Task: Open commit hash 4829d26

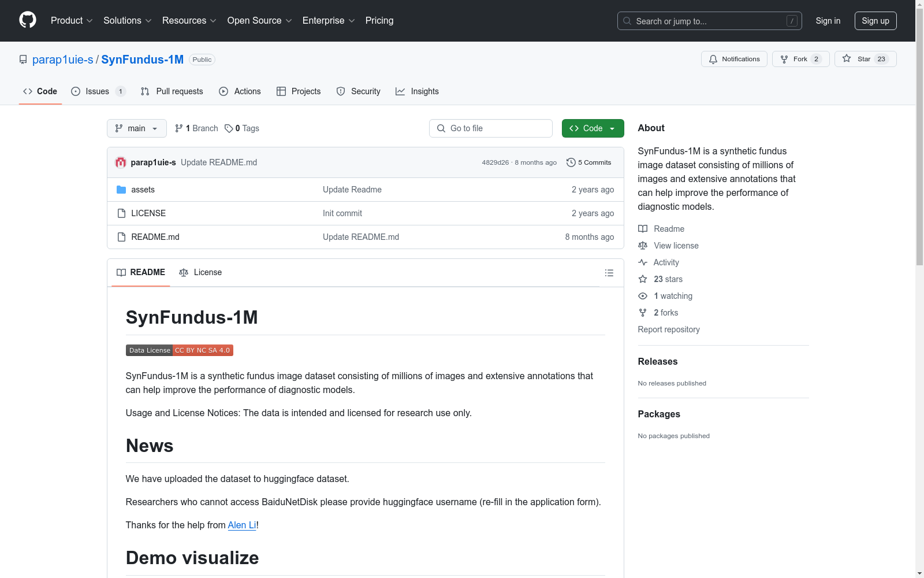Action: point(495,162)
